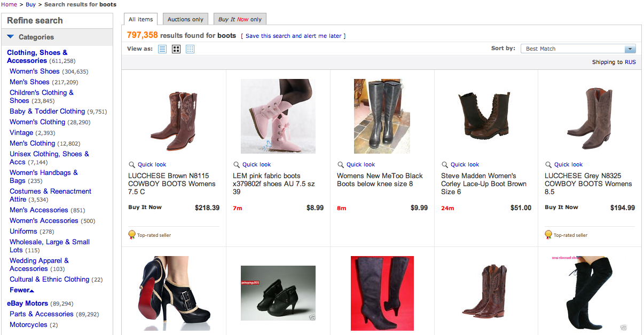Filter by Women's Accessories category
Viewport: 644px width, 335px height.
point(44,220)
